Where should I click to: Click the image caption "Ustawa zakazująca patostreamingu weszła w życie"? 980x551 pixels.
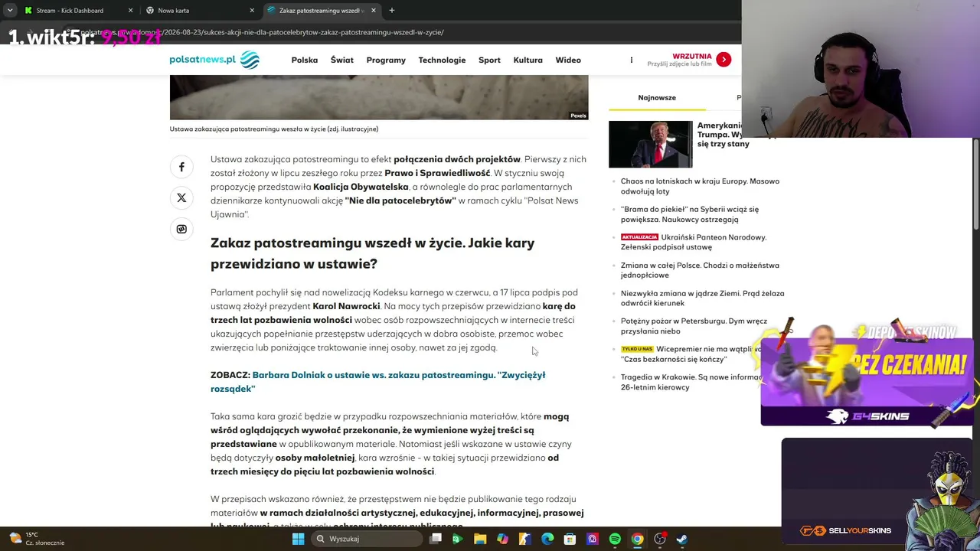(x=274, y=129)
